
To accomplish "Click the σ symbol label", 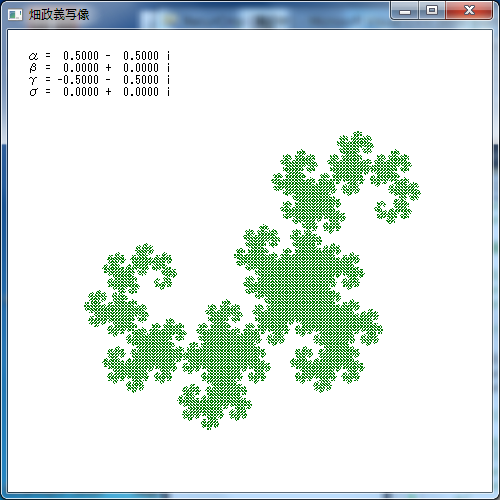I will point(33,92).
